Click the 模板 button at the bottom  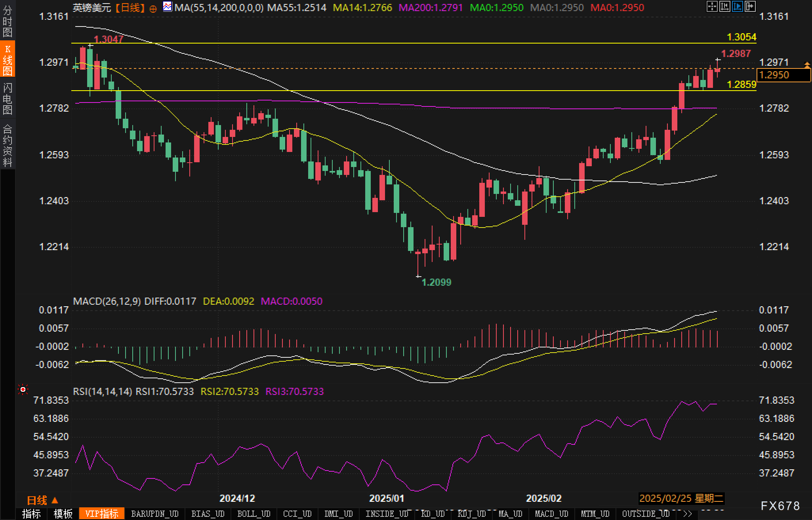(x=63, y=514)
